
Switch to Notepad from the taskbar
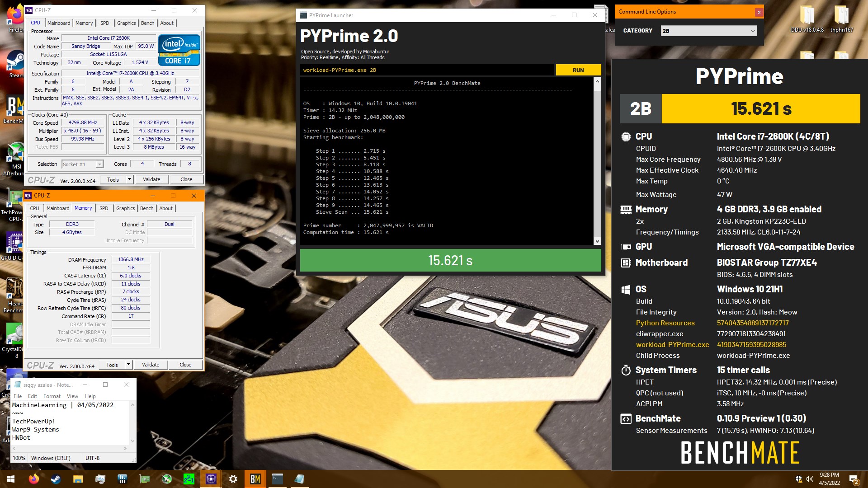point(299,479)
